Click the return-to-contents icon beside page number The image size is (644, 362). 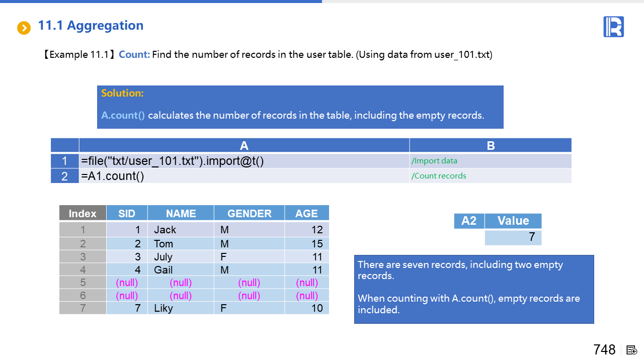tap(632, 350)
